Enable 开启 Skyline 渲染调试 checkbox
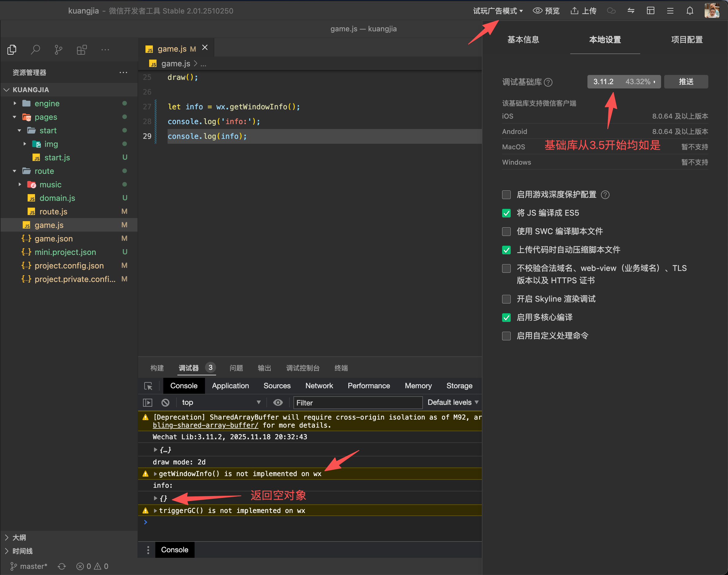This screenshot has width=728, height=575. (x=506, y=299)
